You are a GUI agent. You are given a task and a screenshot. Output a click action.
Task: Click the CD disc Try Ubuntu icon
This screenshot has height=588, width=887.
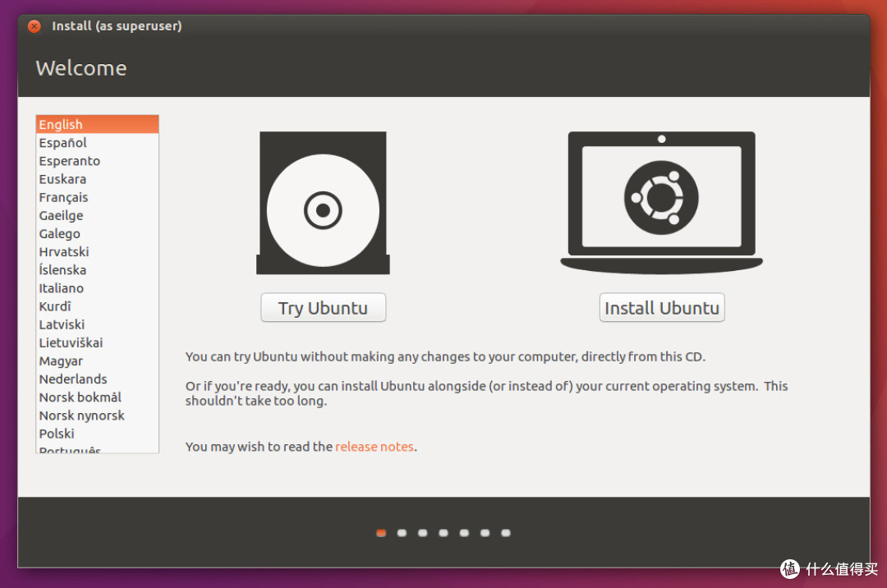click(323, 203)
